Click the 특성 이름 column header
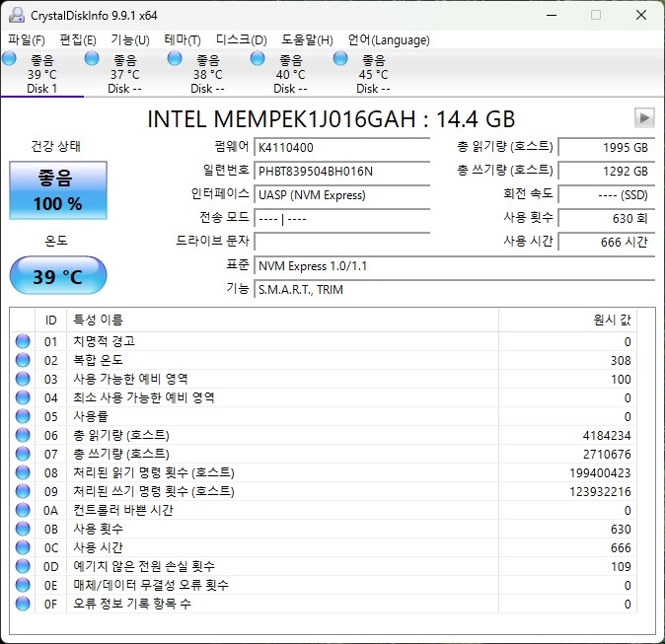665x644 pixels. [282, 320]
